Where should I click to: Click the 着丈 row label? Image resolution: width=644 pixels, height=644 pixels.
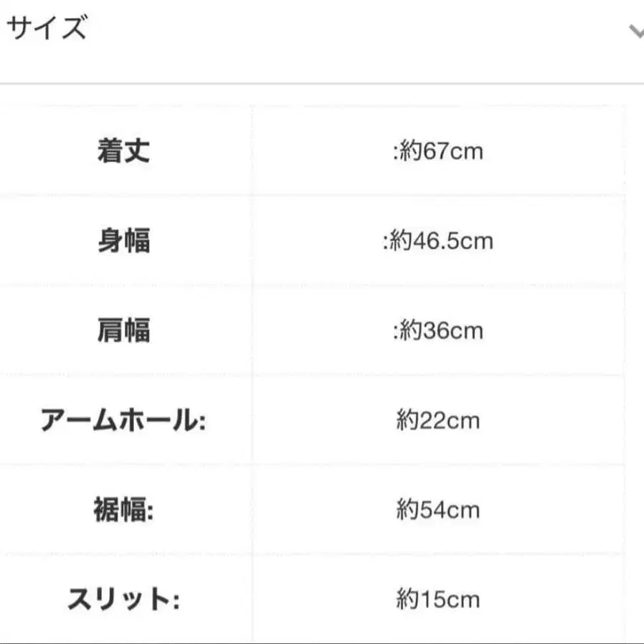tap(124, 151)
